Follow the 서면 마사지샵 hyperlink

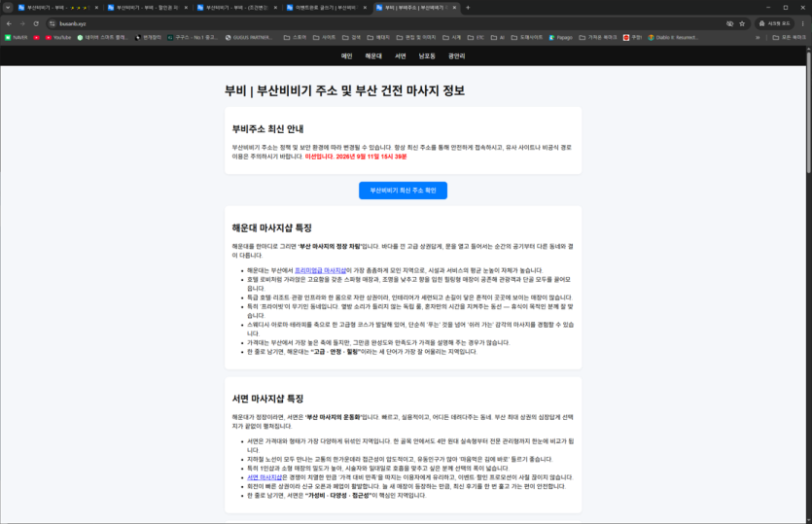point(265,477)
